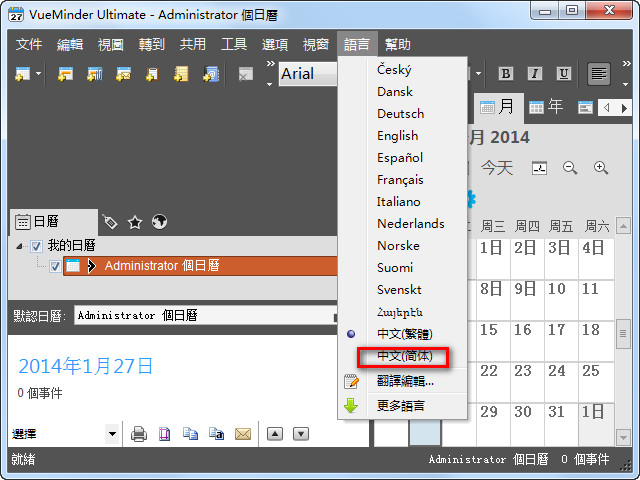Click the toolbar icon with the music notes
The image size is (640, 480).
coord(94,74)
